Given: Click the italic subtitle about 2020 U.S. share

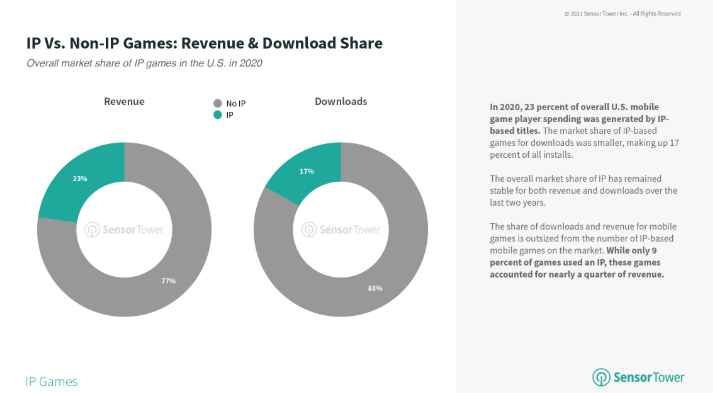Looking at the screenshot, I should pos(144,63).
